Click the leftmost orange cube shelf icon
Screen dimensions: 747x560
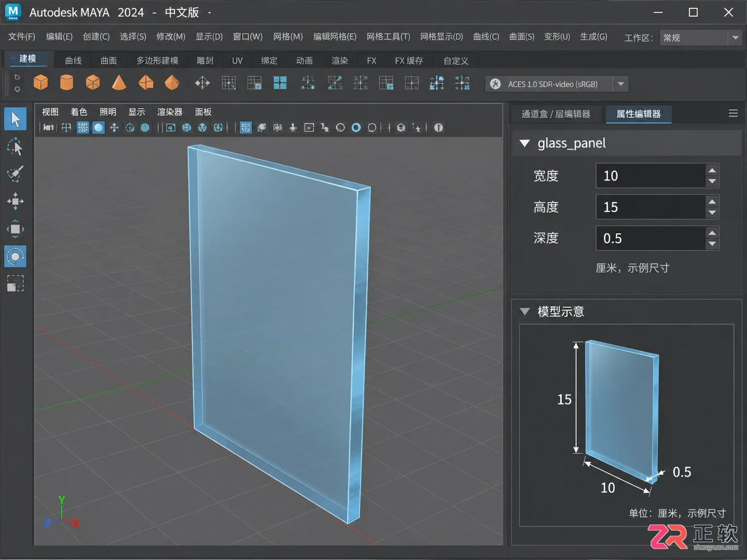[40, 83]
